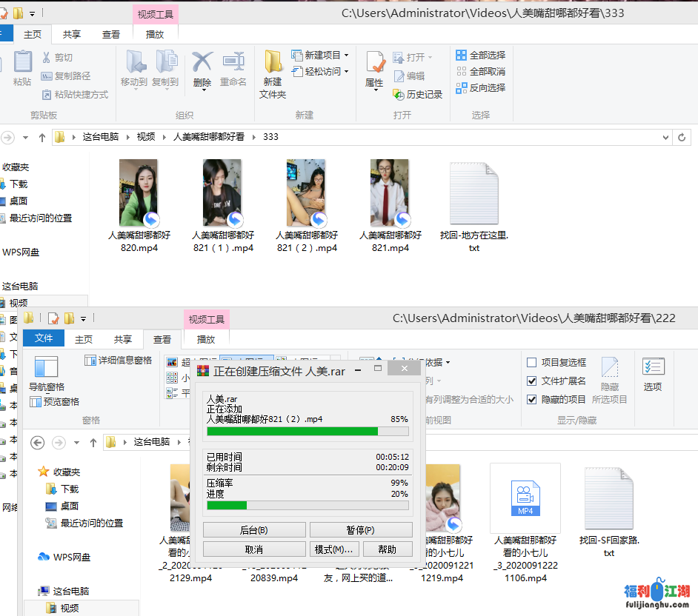Toggle the 隐藏的项目 checkbox
This screenshot has height=616, width=698.
[x=532, y=399]
